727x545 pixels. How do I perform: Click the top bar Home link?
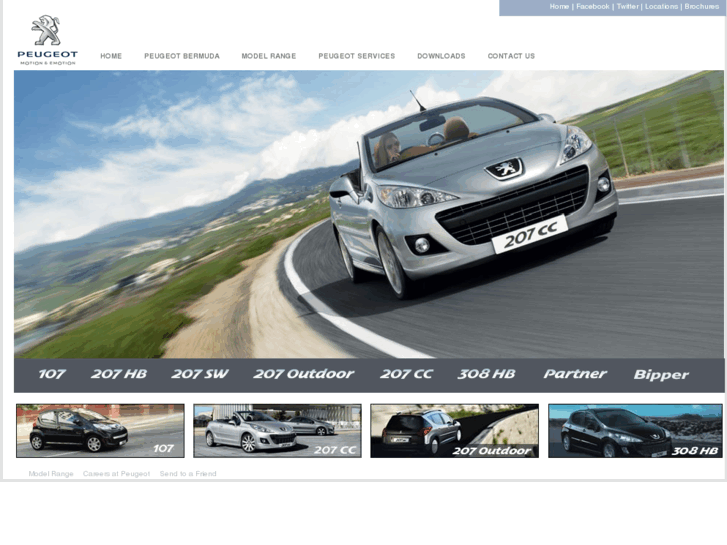click(x=559, y=6)
